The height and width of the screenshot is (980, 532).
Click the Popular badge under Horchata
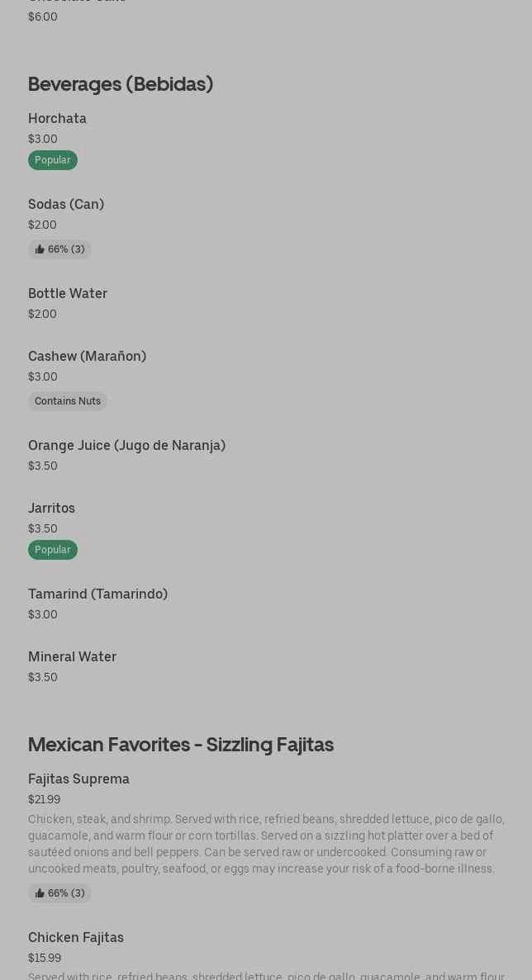click(53, 160)
